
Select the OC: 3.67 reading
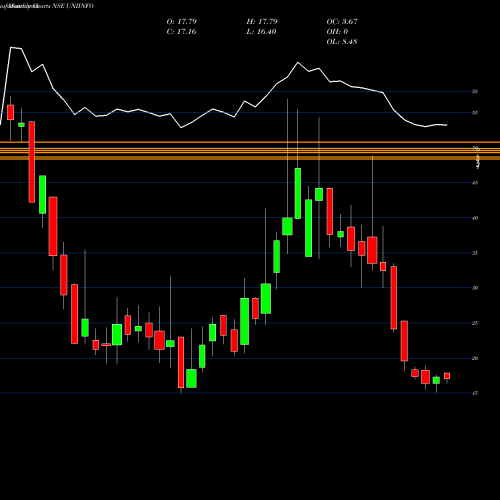click(x=342, y=22)
